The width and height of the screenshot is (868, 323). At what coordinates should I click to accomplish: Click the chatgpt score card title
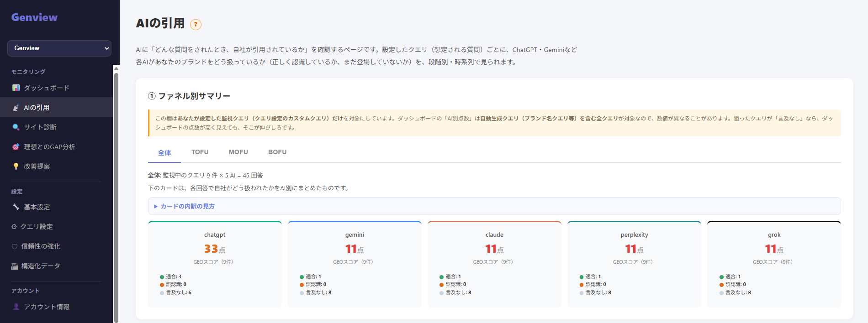[x=215, y=234]
